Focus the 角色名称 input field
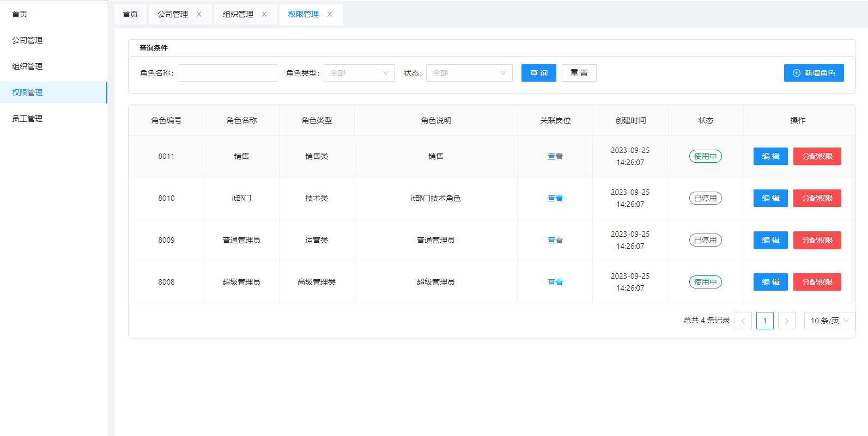 pos(227,73)
